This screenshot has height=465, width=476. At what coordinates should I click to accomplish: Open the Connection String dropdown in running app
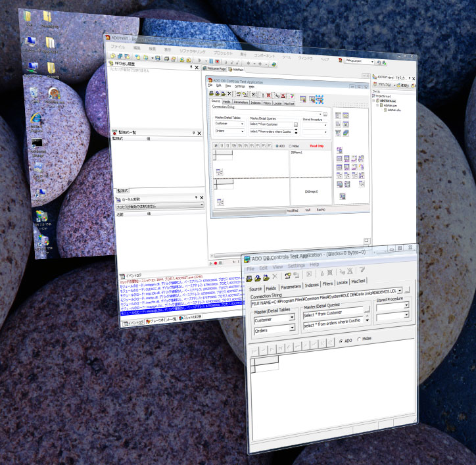[400, 291]
